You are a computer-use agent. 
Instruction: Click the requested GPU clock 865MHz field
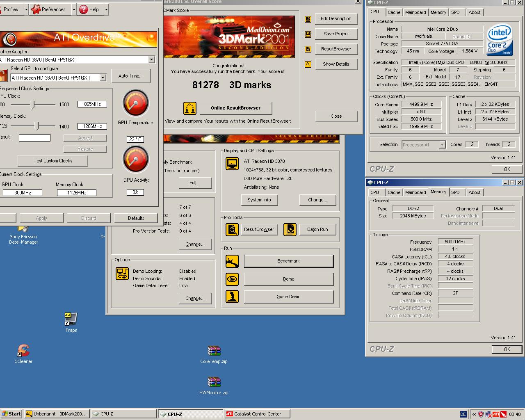tap(92, 104)
